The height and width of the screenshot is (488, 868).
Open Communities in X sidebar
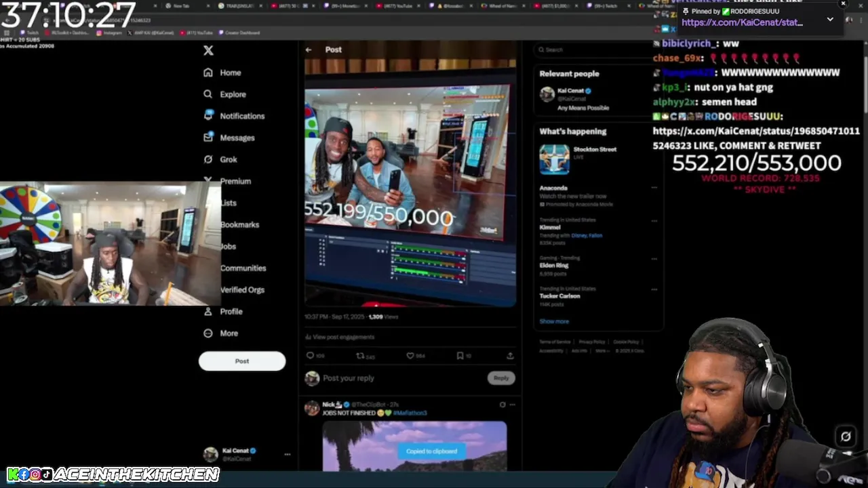pos(243,268)
